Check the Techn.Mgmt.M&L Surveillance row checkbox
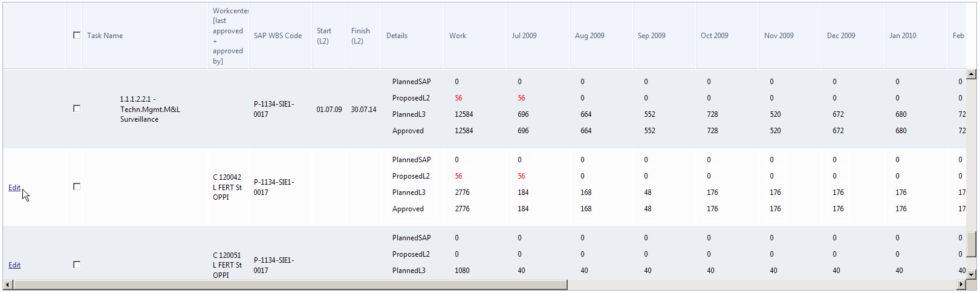The image size is (980, 293). click(77, 108)
